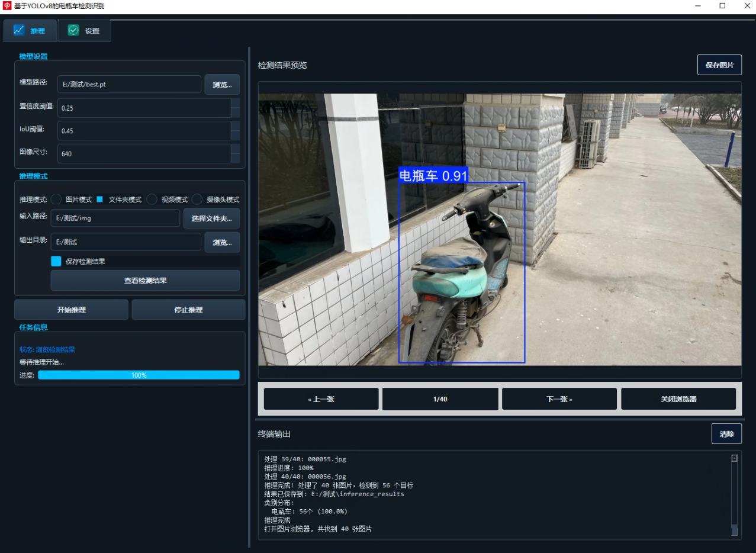Click the terminal output scrollbar up arrow
This screenshot has height=553, width=756.
pyautogui.click(x=735, y=458)
